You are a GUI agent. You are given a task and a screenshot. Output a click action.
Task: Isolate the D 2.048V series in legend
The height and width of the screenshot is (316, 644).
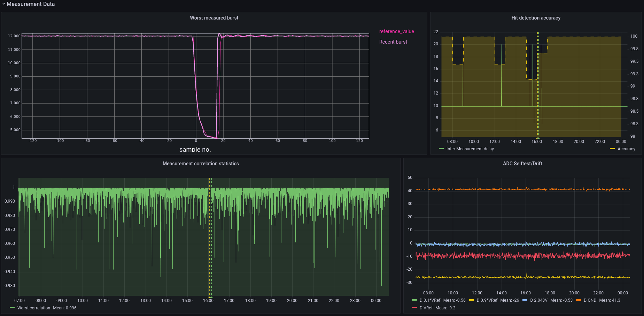(538, 300)
